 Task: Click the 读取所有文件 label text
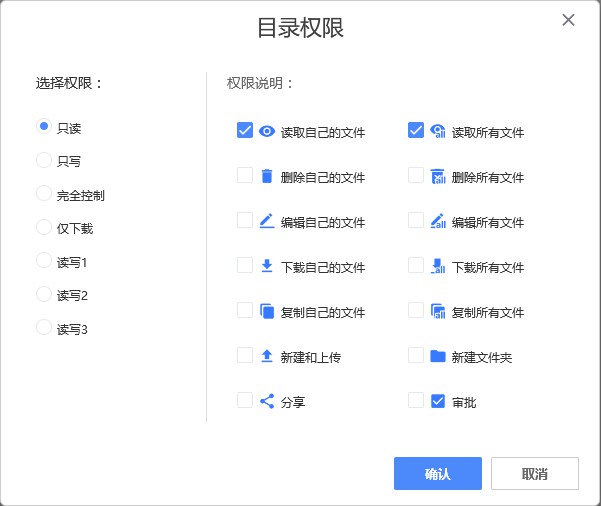coord(488,133)
